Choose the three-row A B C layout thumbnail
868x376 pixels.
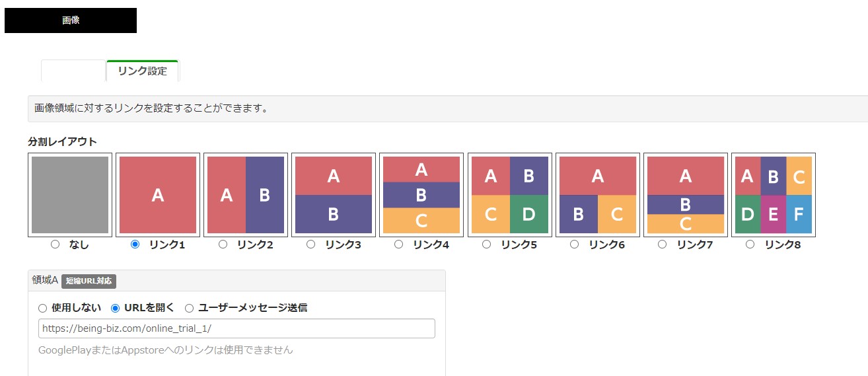click(x=421, y=195)
